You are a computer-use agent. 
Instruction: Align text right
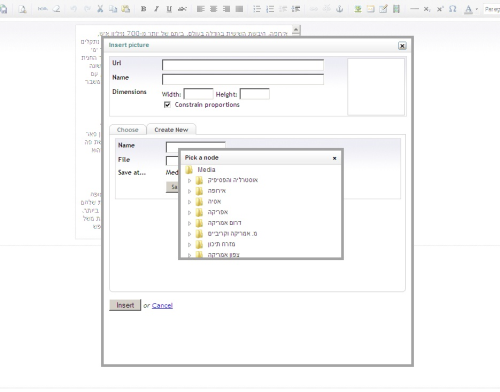point(226,9)
